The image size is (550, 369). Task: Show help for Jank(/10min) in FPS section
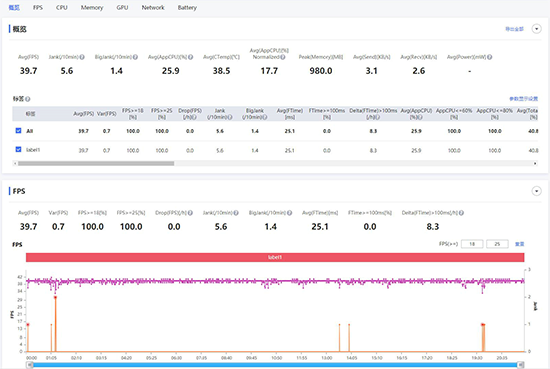[x=236, y=213]
